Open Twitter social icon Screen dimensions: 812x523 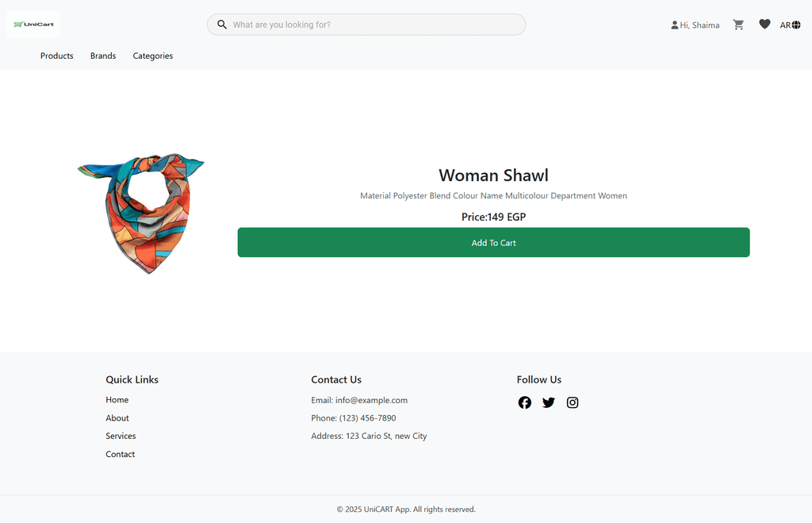click(549, 402)
